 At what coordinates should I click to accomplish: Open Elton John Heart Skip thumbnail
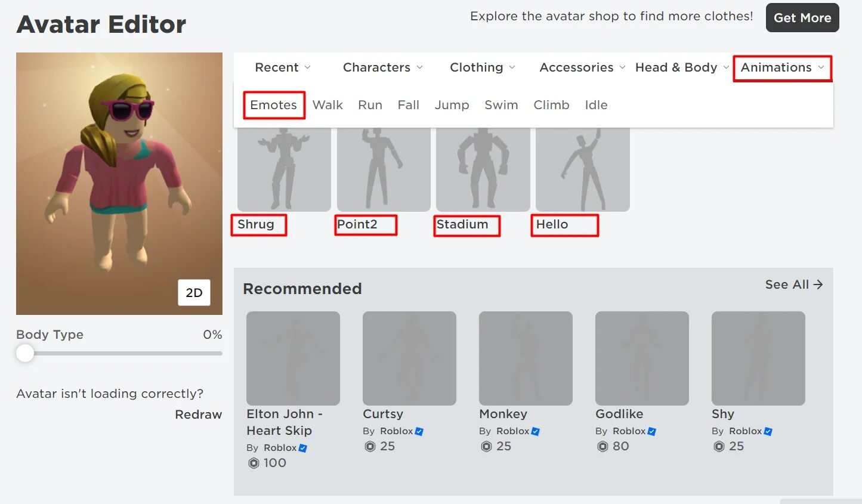(293, 358)
